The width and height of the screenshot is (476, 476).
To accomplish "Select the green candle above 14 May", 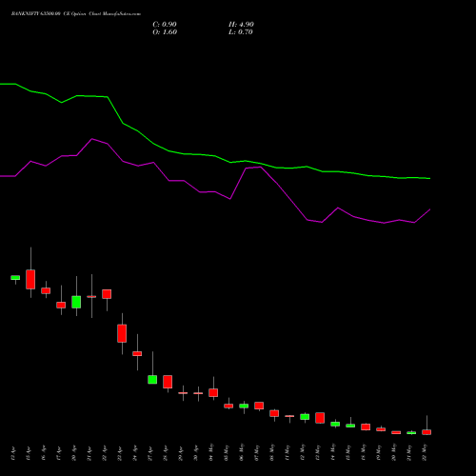I will tap(335, 424).
